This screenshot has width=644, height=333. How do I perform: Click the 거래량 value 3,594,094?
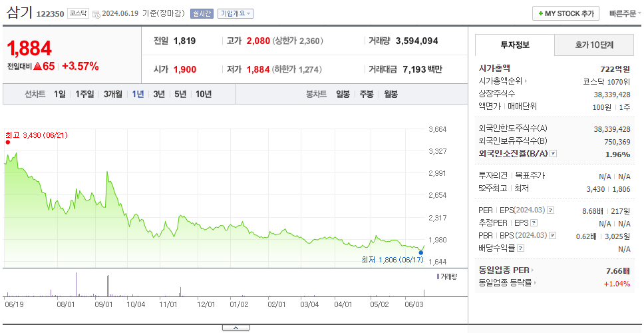tap(417, 41)
